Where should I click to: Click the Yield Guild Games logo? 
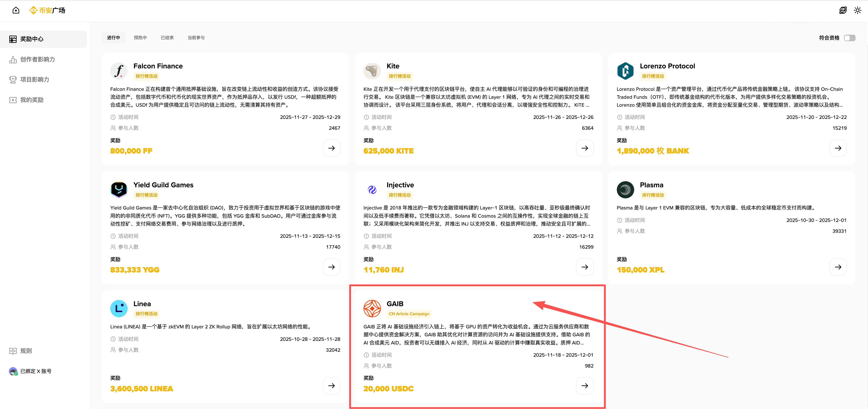point(119,190)
